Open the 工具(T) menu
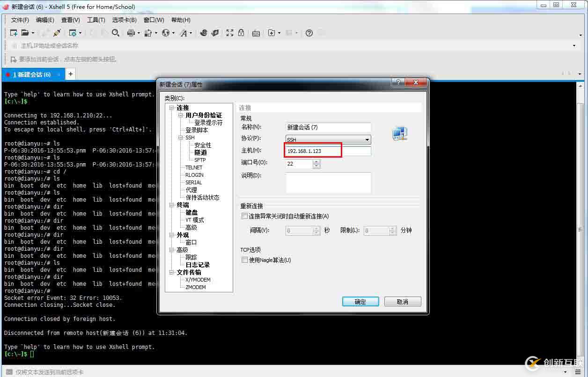The height and width of the screenshot is (377, 588). (x=96, y=20)
